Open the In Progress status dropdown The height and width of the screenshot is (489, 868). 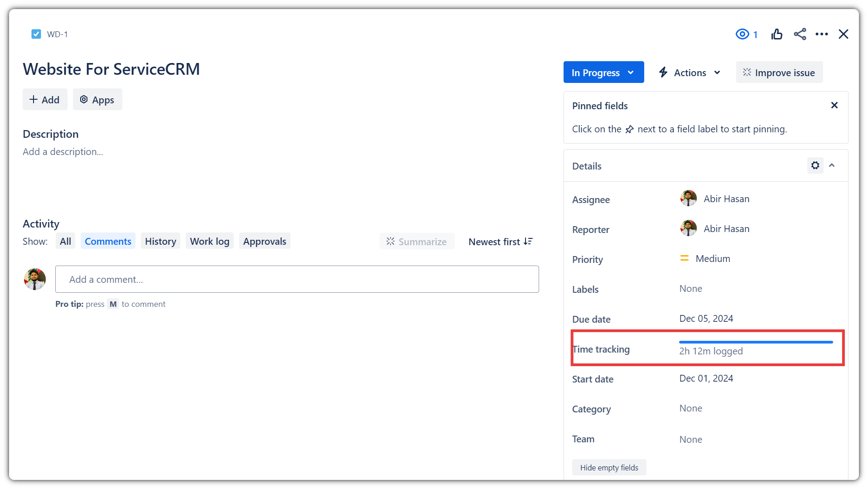tap(603, 73)
